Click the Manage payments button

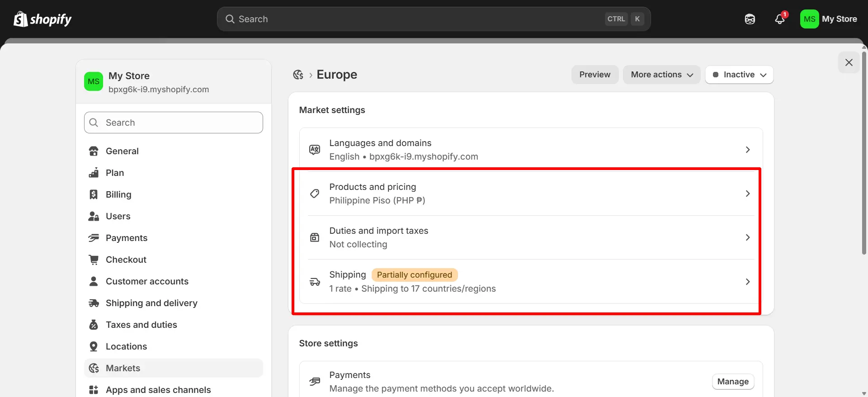[733, 382]
